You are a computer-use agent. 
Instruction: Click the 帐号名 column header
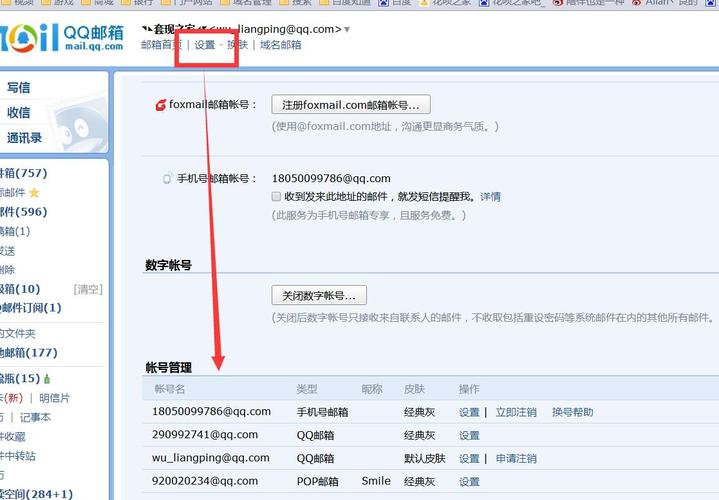(170, 389)
